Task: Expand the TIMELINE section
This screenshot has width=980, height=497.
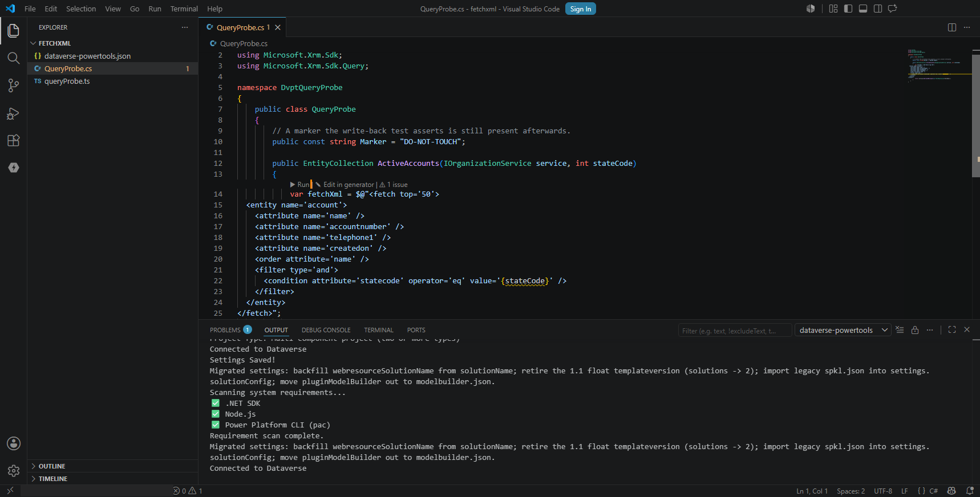Action: click(112, 479)
